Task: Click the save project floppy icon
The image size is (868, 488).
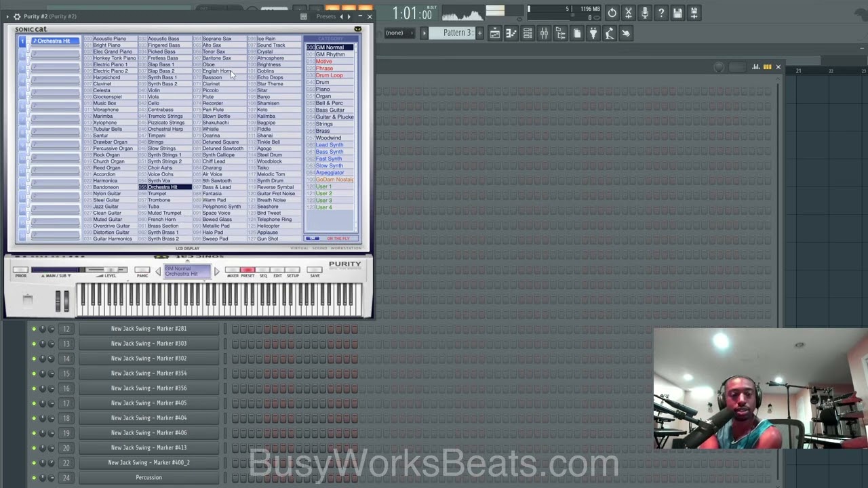Action: [677, 13]
